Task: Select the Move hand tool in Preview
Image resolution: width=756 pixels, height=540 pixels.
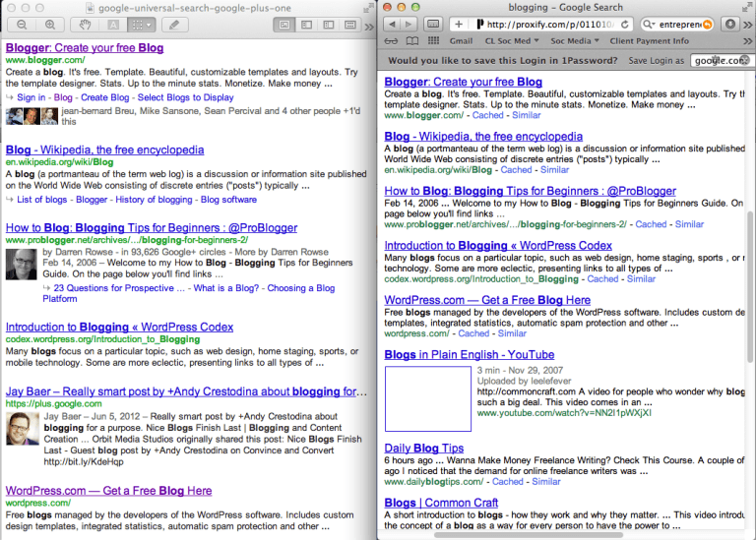Action: coord(85,25)
